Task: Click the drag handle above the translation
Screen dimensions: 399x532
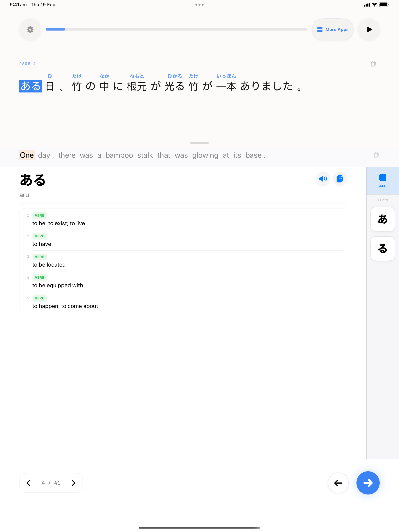Action: 199,143
